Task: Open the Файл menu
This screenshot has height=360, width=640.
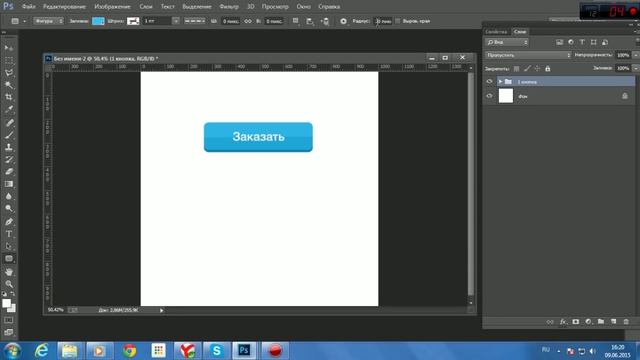Action: coord(29,7)
